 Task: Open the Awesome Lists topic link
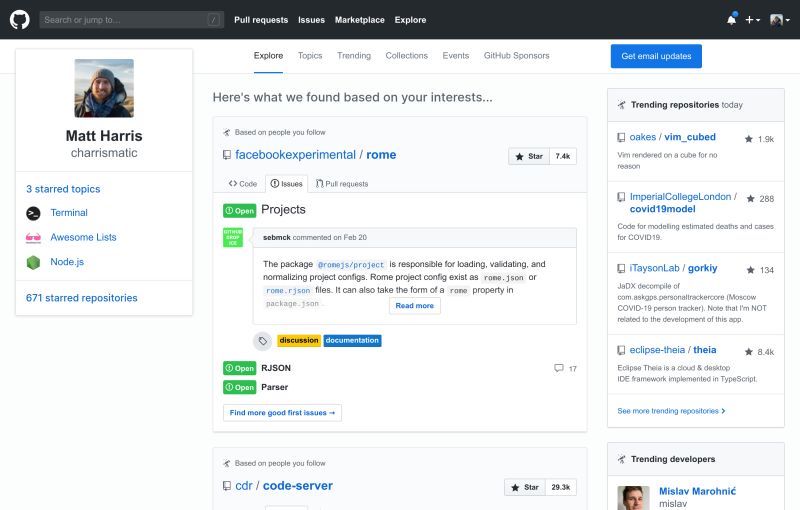83,237
